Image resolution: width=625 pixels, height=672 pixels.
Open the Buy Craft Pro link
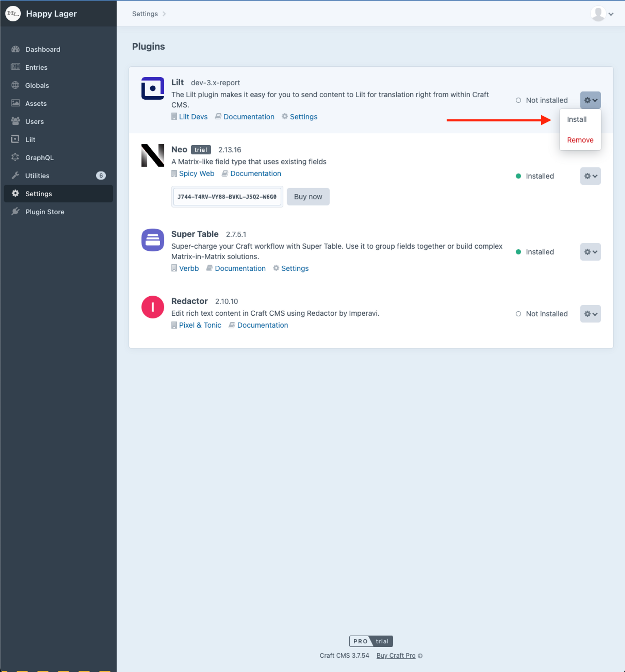coord(396,655)
